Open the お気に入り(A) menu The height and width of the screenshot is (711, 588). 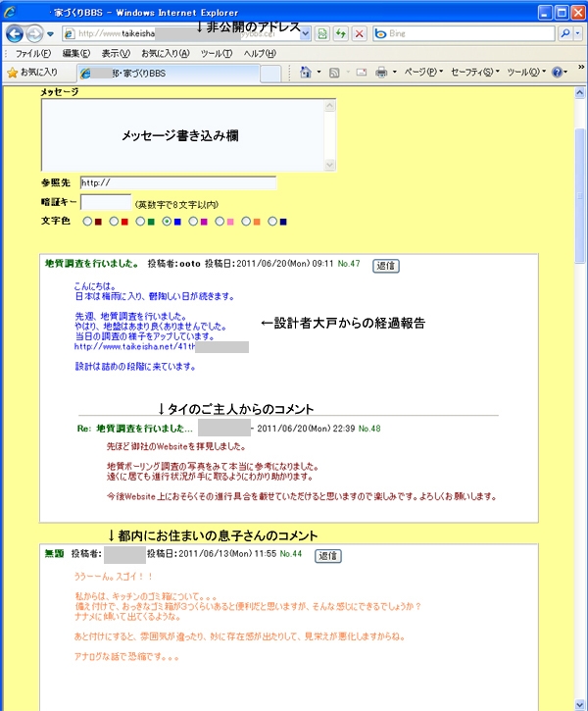pos(166,54)
